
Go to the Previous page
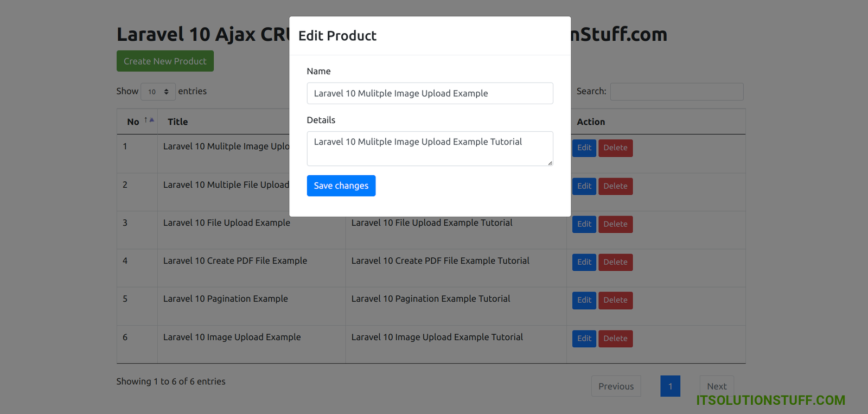click(616, 386)
